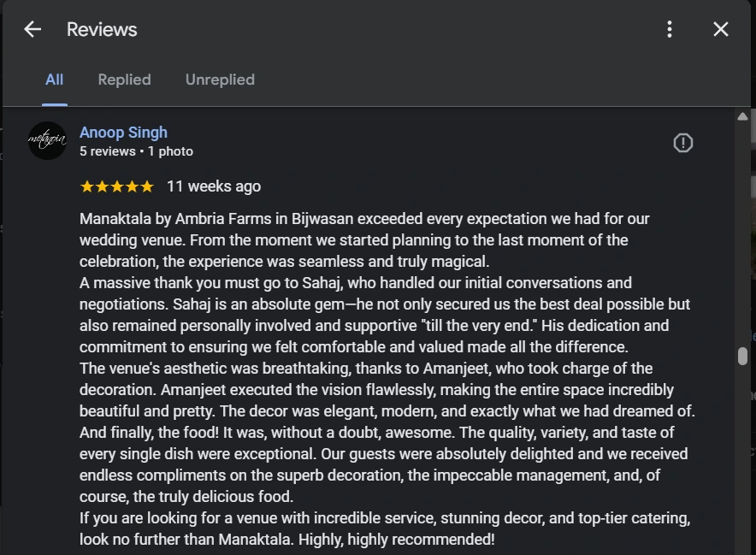Click the fifth star of the rating

(x=147, y=186)
